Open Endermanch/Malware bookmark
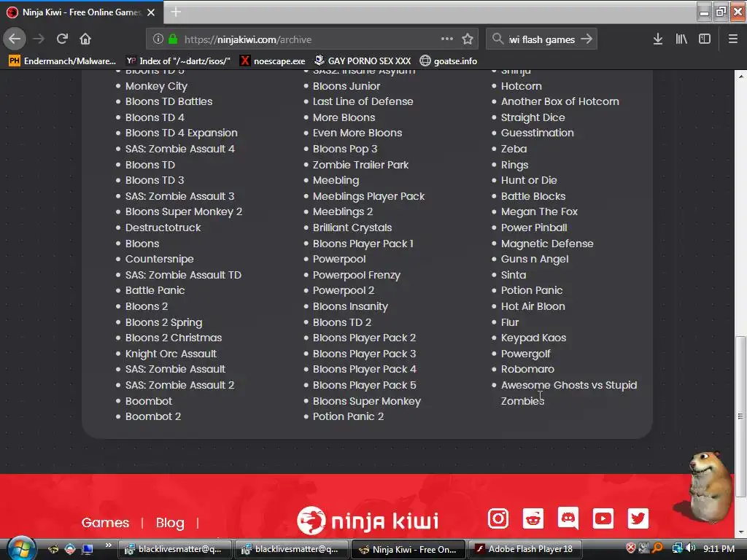747x560 pixels. (x=63, y=61)
